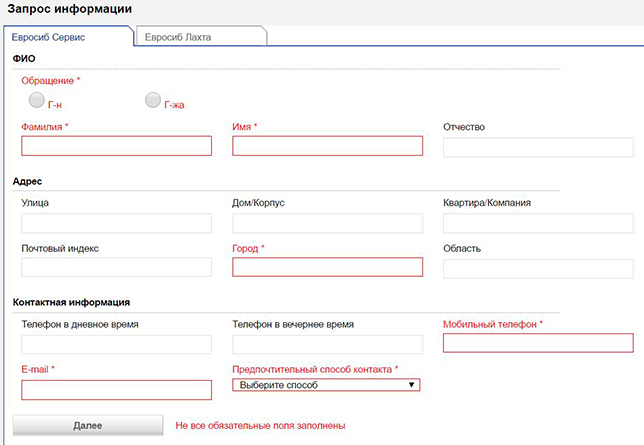
Task: Select the Г-жа radio button
Action: click(153, 100)
